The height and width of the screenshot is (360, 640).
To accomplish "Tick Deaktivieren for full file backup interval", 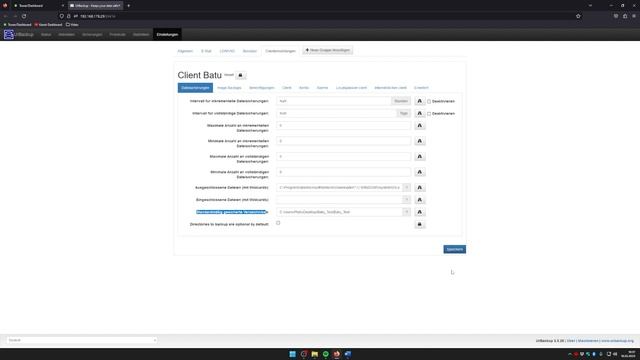I will point(429,114).
